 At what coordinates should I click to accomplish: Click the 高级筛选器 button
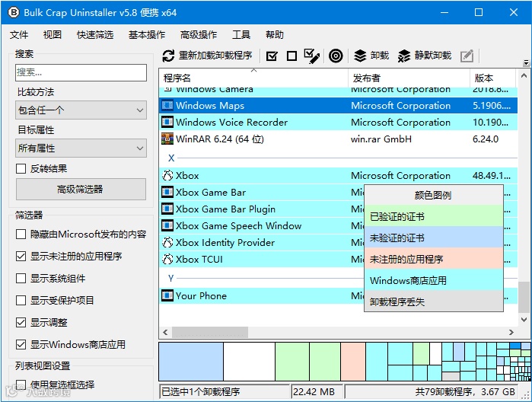[x=81, y=189]
